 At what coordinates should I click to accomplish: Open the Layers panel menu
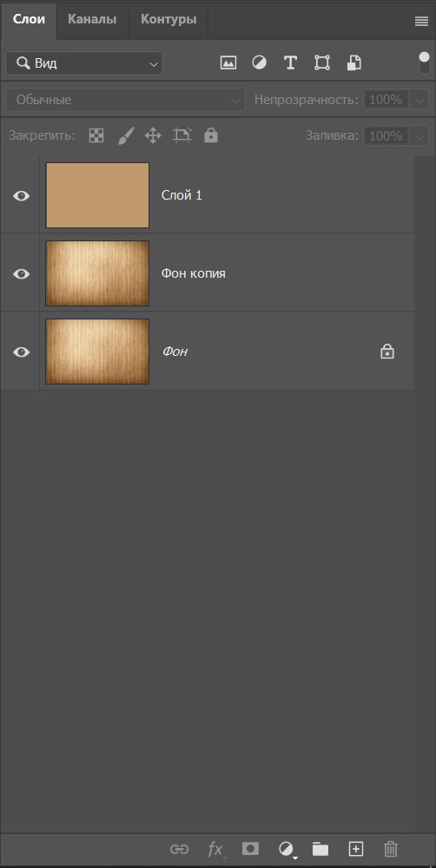(x=421, y=22)
